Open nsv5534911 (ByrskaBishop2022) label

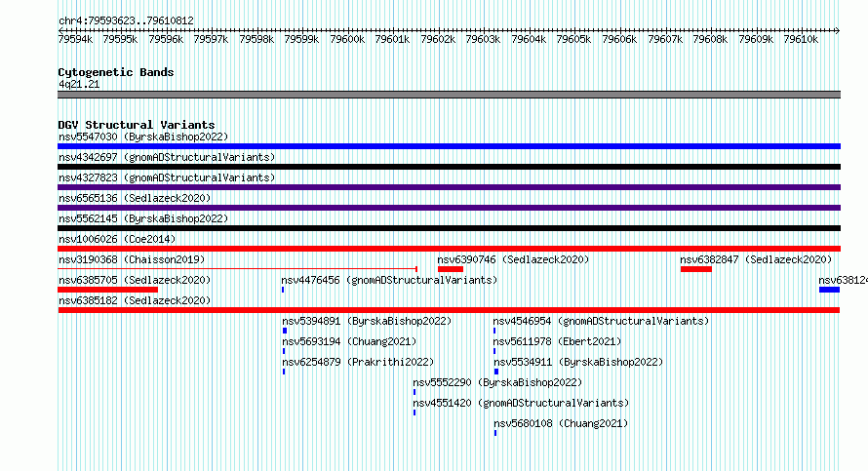coord(578,362)
